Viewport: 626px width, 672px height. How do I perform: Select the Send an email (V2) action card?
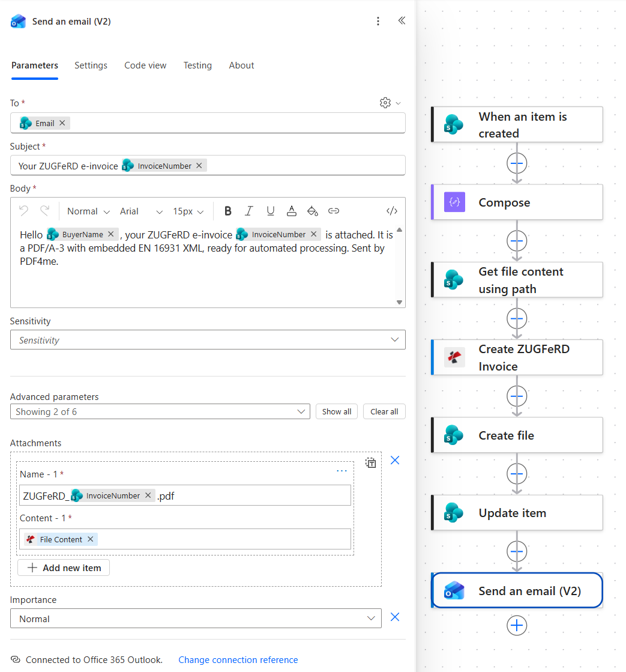517,590
